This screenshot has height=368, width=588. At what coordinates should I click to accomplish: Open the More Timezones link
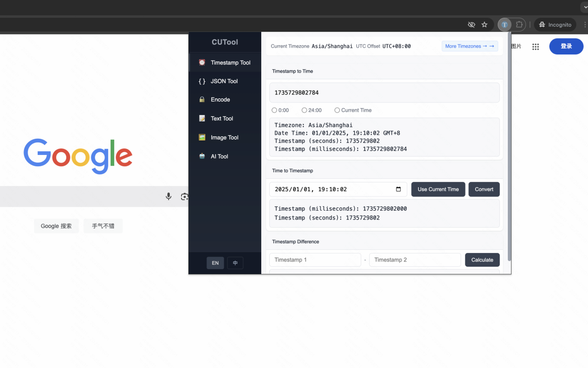469,46
